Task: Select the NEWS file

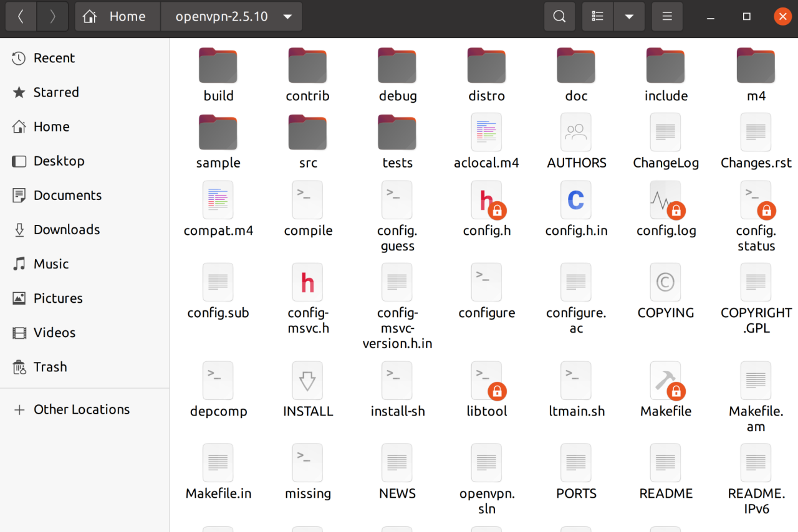Action: [397, 472]
